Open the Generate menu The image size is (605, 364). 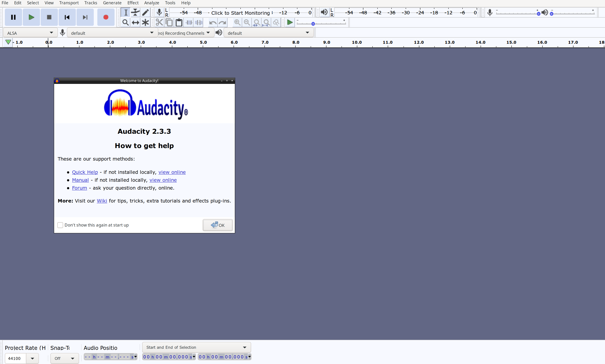coord(112,3)
